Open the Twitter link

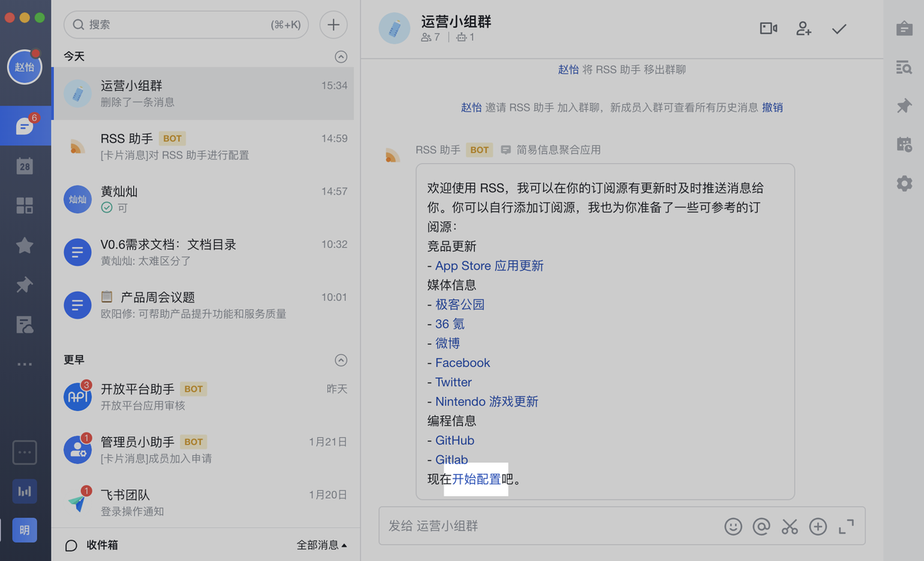(454, 382)
